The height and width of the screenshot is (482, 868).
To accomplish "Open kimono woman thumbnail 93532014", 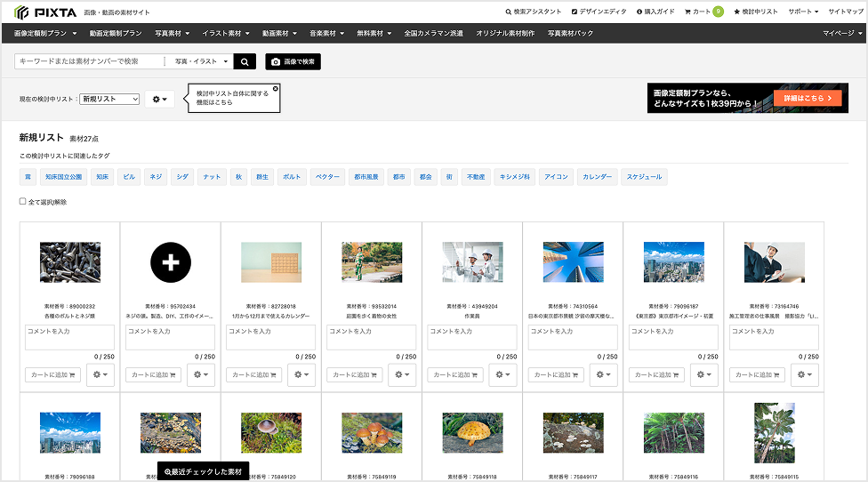I will click(372, 262).
